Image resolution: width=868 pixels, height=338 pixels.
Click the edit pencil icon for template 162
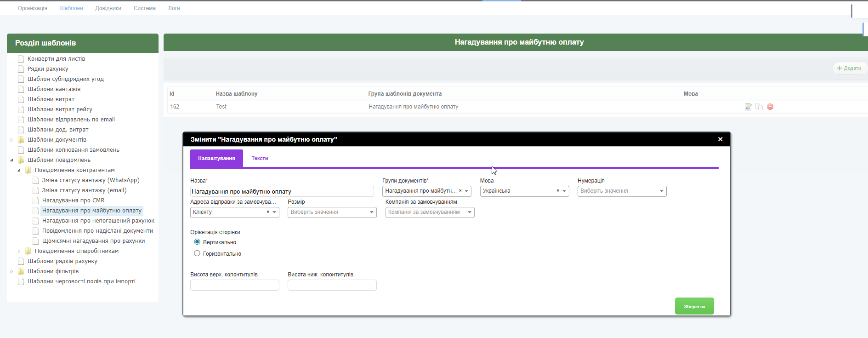coord(748,107)
